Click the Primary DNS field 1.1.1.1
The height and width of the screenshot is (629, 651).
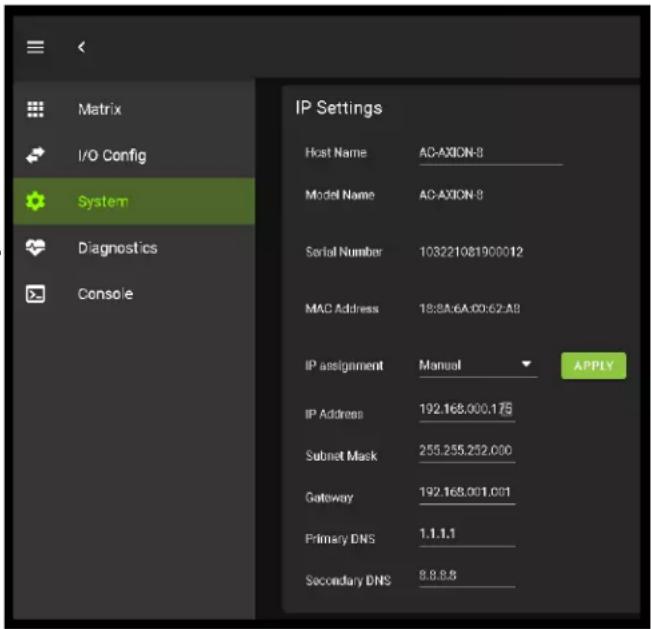coord(467,534)
